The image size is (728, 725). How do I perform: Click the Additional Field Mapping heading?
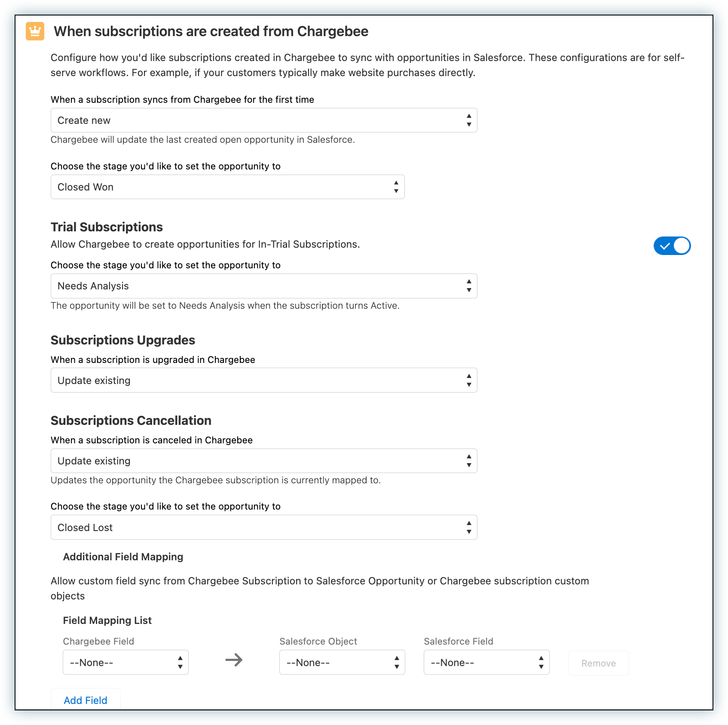123,557
